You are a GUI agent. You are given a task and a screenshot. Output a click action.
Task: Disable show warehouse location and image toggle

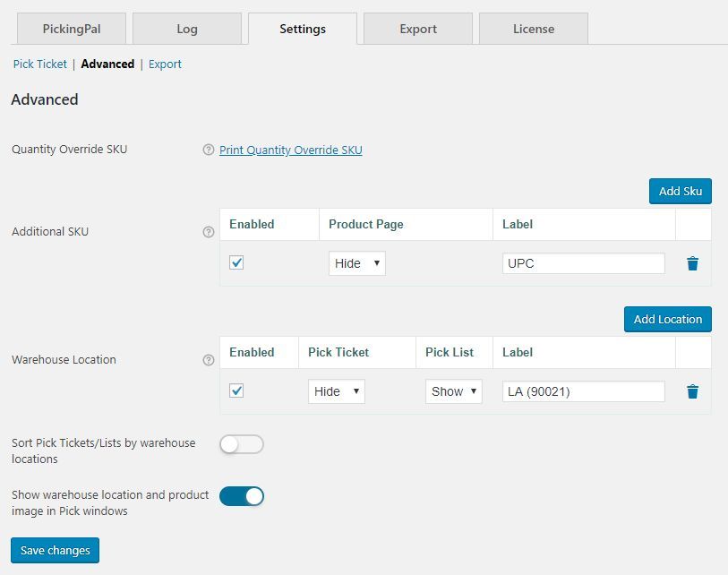tap(242, 496)
